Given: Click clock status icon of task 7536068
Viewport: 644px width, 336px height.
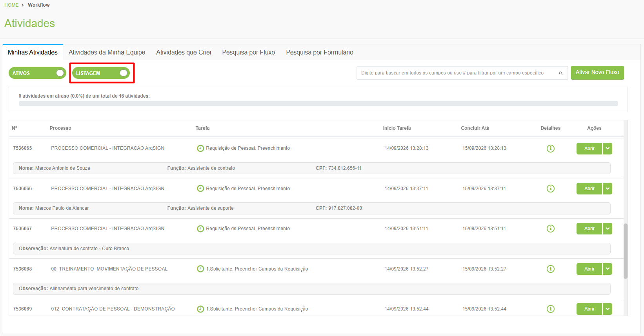Looking at the screenshot, I should pos(200,269).
